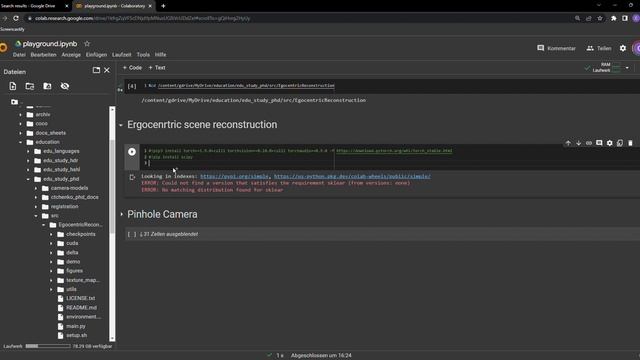The width and height of the screenshot is (640, 360).
Task: Open the pypi.org/simple link
Action: tap(234, 176)
